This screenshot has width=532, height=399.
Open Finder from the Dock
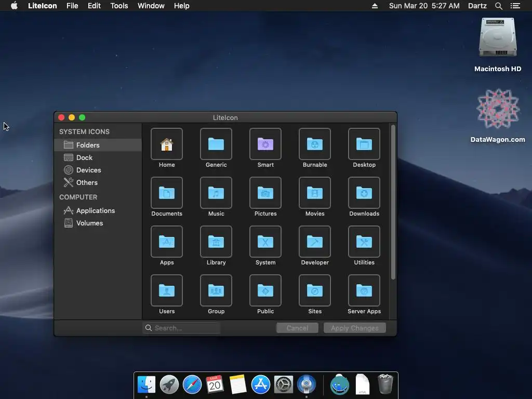click(x=146, y=385)
